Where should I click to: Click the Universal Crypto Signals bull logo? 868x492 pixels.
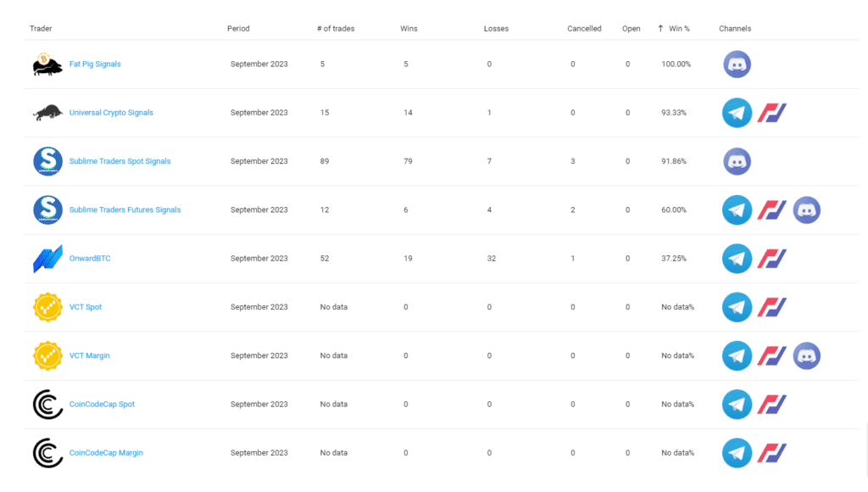pyautogui.click(x=47, y=113)
